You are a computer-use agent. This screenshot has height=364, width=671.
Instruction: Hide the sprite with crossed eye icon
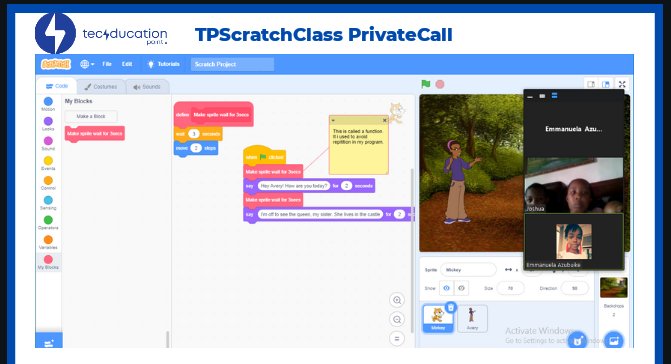click(461, 288)
